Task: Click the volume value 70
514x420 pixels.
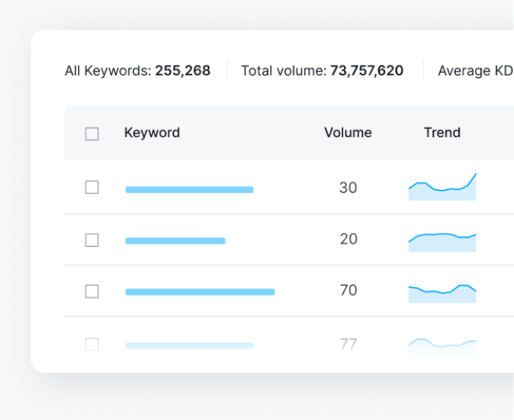Action: point(348,290)
